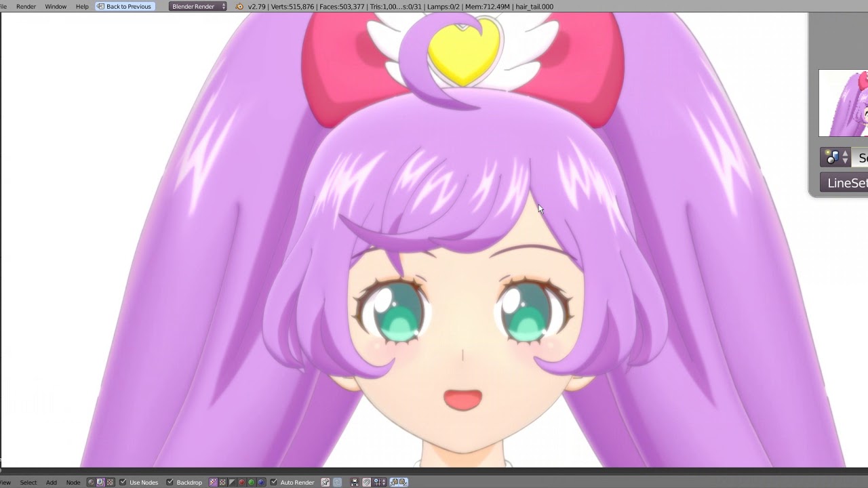This screenshot has width=868, height=488.
Task: Click the render preview thumbnail in the node
Action: point(843,103)
